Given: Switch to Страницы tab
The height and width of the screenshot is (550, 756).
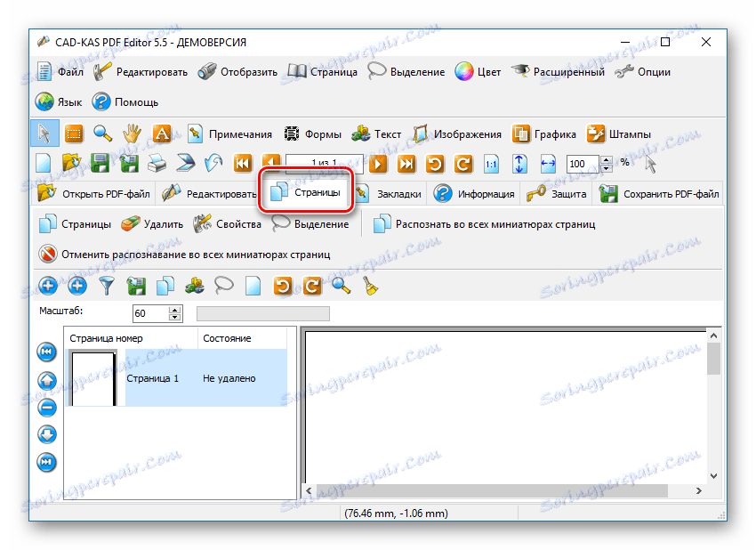Looking at the screenshot, I should (x=306, y=192).
